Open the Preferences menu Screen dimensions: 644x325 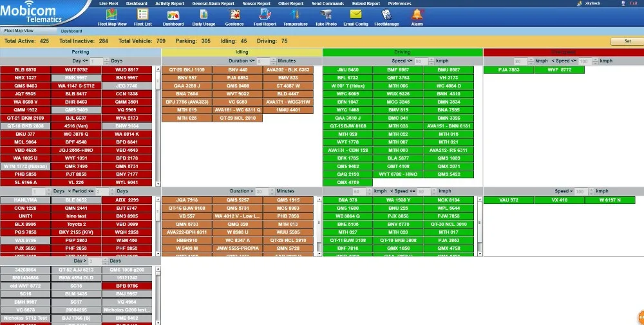point(400,3)
